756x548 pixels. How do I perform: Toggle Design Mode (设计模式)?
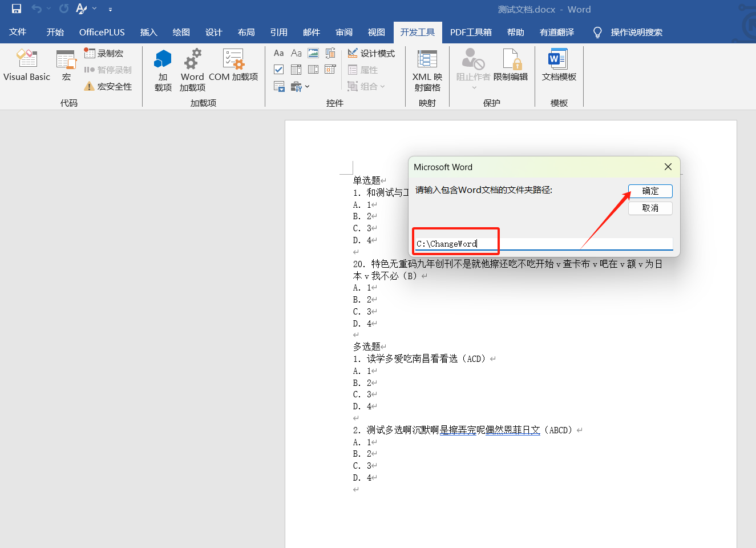tap(371, 53)
